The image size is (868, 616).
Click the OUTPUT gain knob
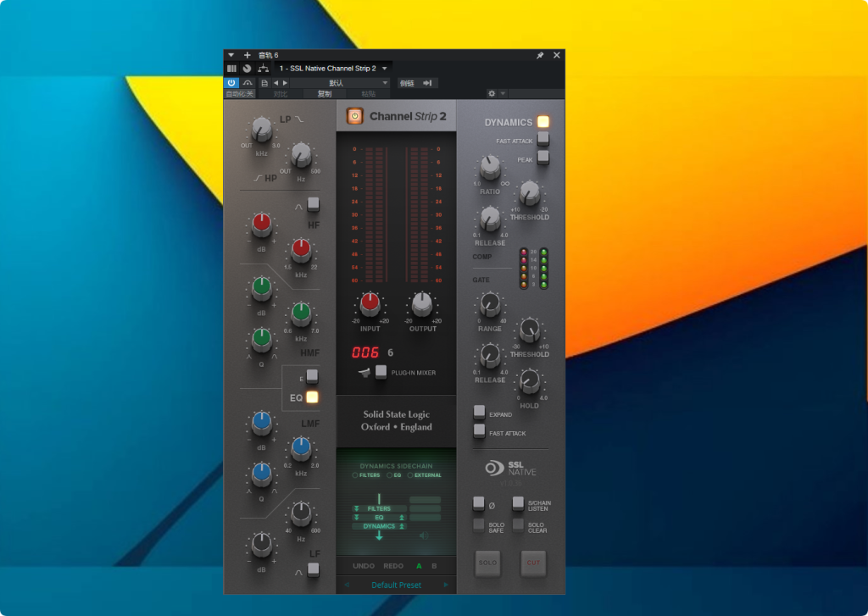[x=422, y=304]
